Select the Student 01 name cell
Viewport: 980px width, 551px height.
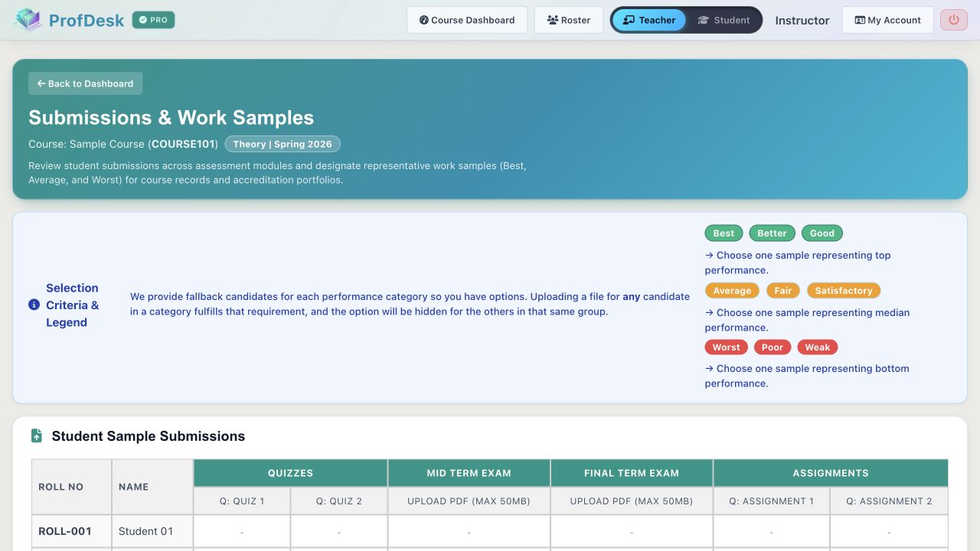(152, 531)
